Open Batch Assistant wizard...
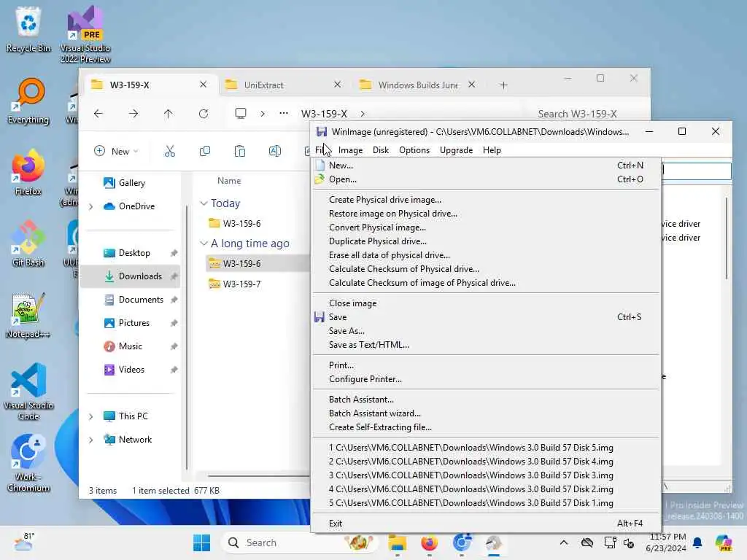Screen dimensions: 747x560 click(x=486, y=413)
